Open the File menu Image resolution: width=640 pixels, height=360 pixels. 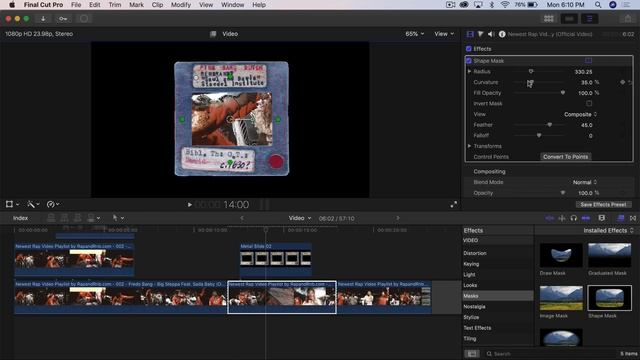[x=76, y=5]
